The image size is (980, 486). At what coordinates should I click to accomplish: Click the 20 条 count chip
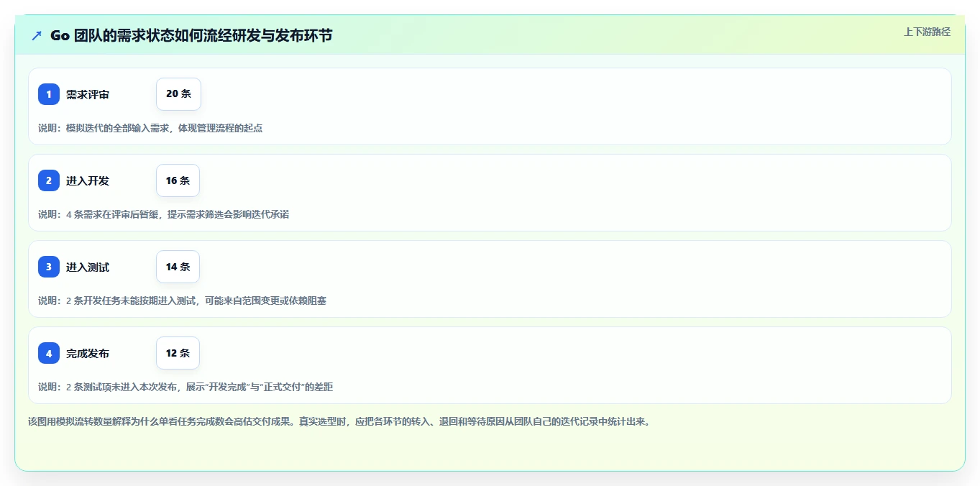coord(178,94)
